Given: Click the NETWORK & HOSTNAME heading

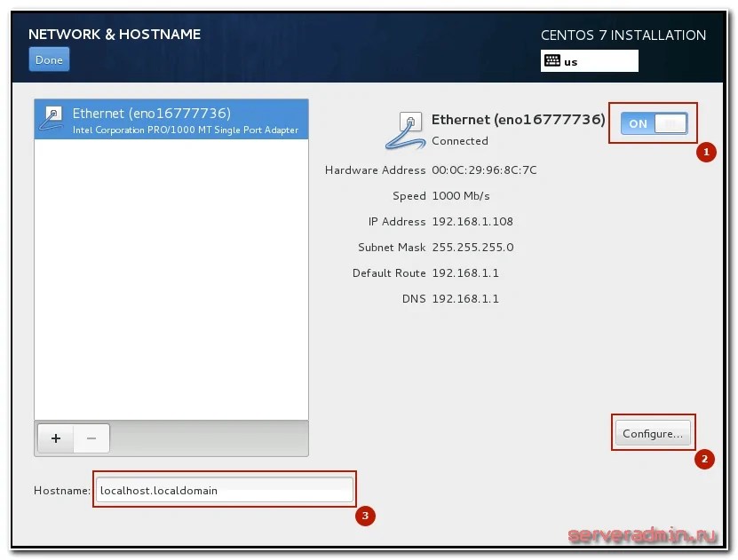Looking at the screenshot, I should 115,35.
